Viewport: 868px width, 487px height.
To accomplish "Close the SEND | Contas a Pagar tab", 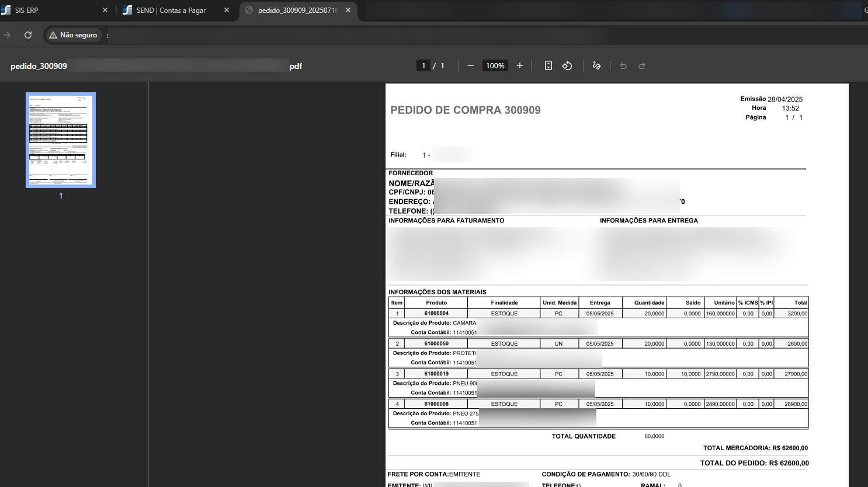I will pyautogui.click(x=227, y=11).
